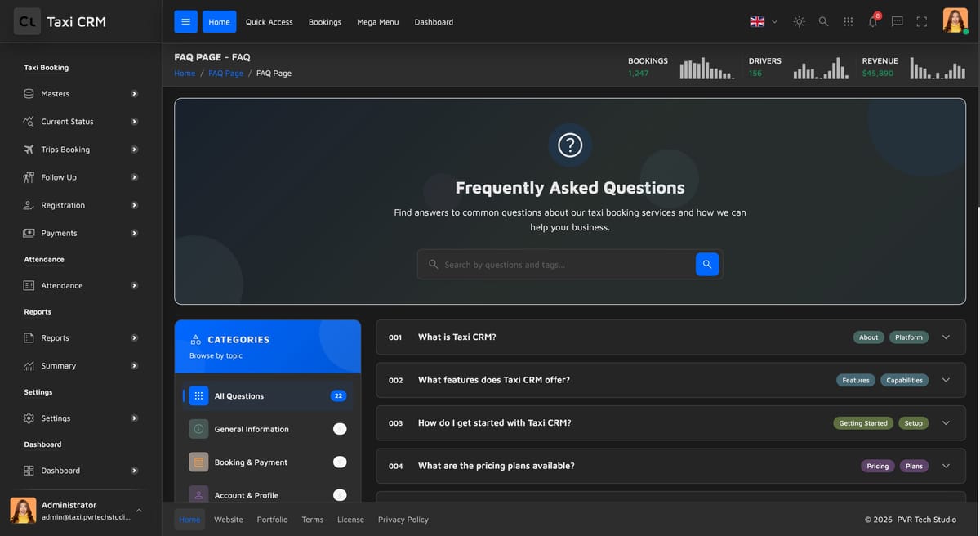Expand the Masters submenu arrow
980x536 pixels.
(x=134, y=94)
